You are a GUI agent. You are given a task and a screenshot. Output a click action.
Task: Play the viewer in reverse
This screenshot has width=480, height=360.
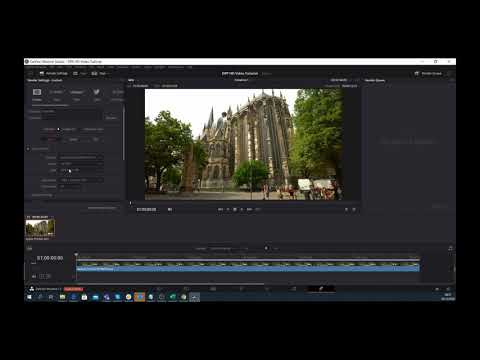pyautogui.click(x=228, y=209)
